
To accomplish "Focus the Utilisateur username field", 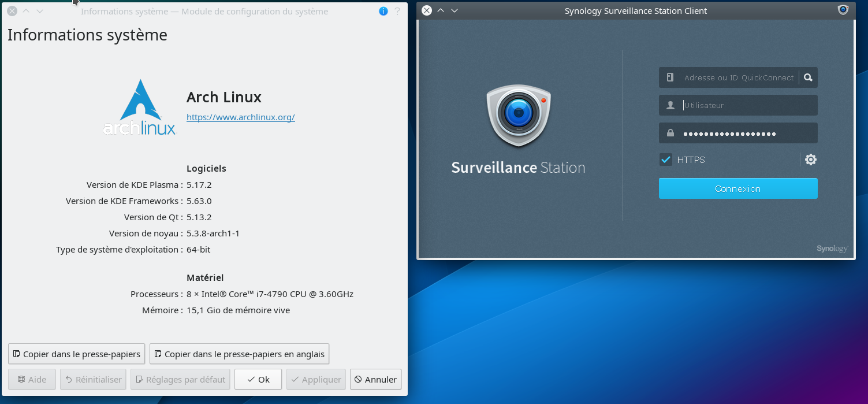I will point(738,105).
